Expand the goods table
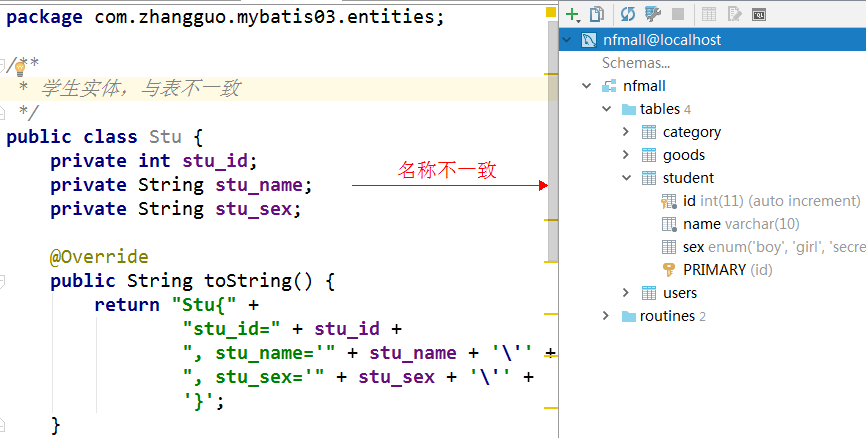This screenshot has height=438, width=866. pyautogui.click(x=626, y=155)
